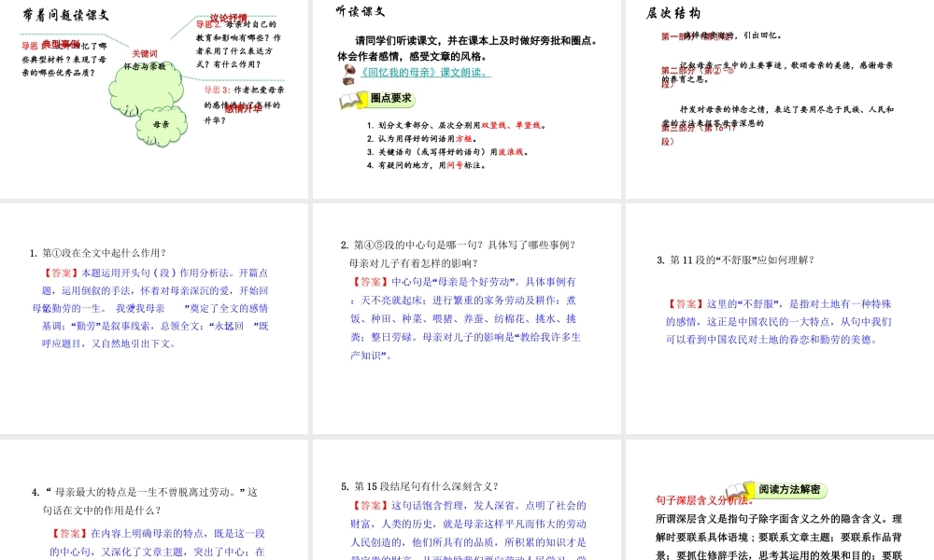The image size is (934, 560).
Task: Click the answer beginning 这句话饱含哲理
Action: click(x=468, y=531)
